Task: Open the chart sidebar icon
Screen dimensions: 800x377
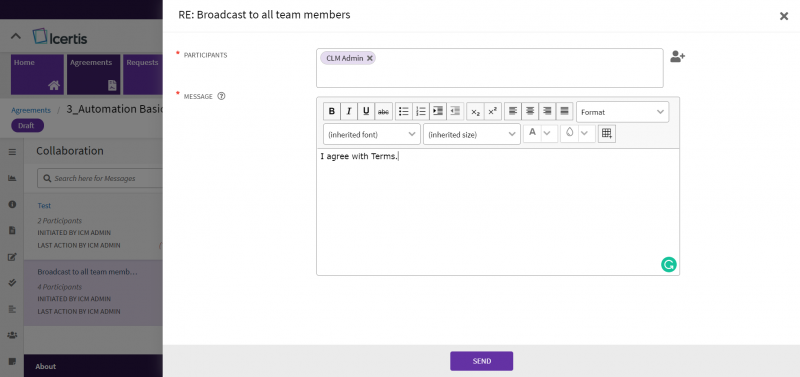Action: (12, 178)
